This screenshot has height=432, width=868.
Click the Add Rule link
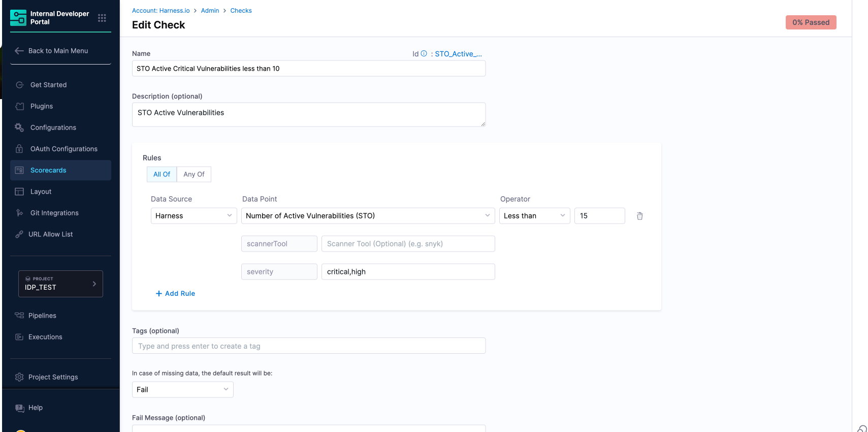pyautogui.click(x=175, y=294)
